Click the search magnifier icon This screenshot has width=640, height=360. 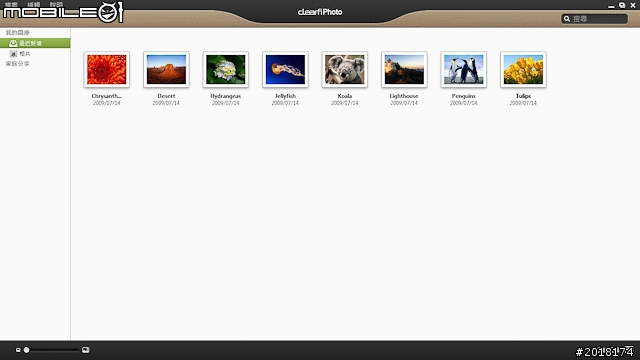point(567,19)
